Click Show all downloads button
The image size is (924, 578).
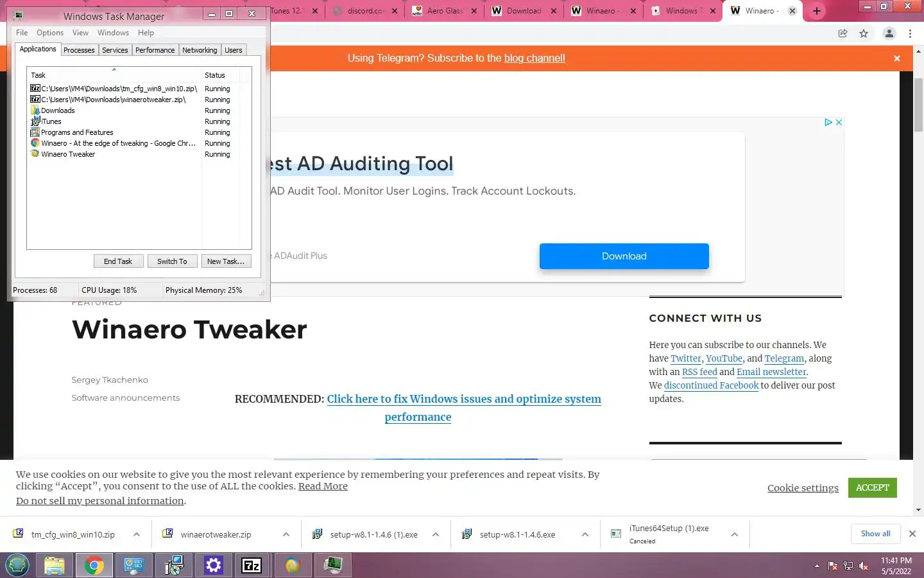click(875, 534)
